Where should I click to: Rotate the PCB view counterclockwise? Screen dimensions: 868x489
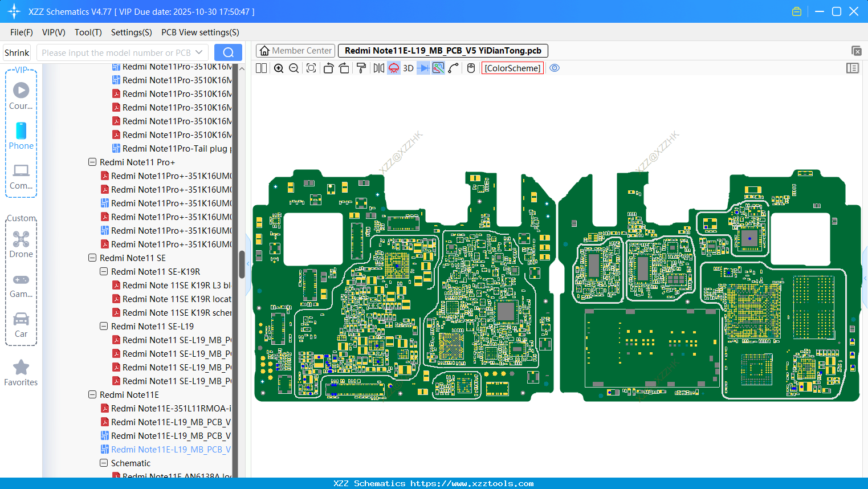[328, 68]
